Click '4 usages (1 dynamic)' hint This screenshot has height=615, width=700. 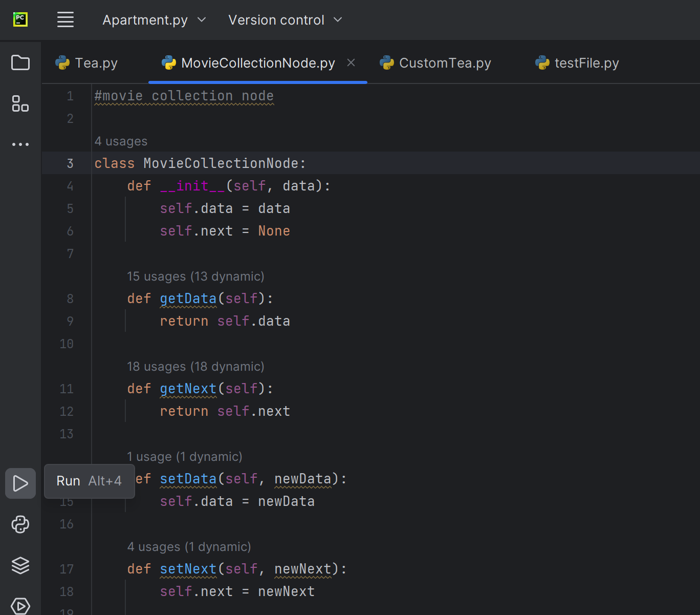[x=189, y=547]
